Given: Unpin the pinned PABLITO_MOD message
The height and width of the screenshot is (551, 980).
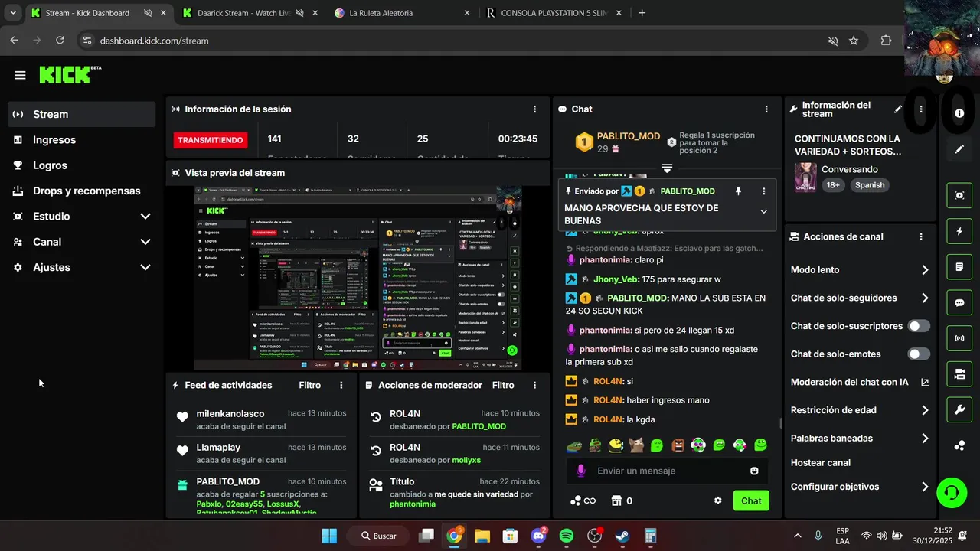Looking at the screenshot, I should click(x=738, y=191).
